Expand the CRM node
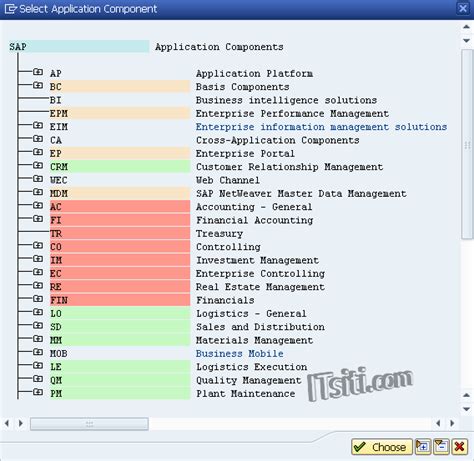This screenshot has height=461, width=474. (x=38, y=165)
